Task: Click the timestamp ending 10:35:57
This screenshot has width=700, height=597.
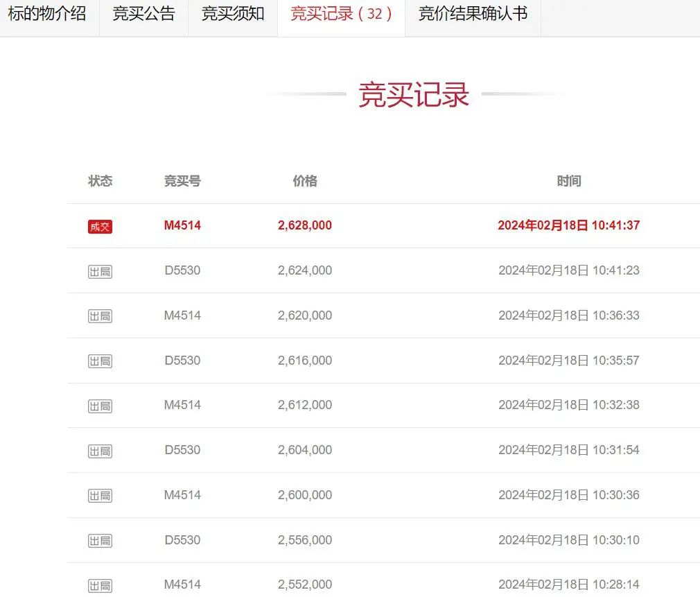Action: [x=569, y=361]
